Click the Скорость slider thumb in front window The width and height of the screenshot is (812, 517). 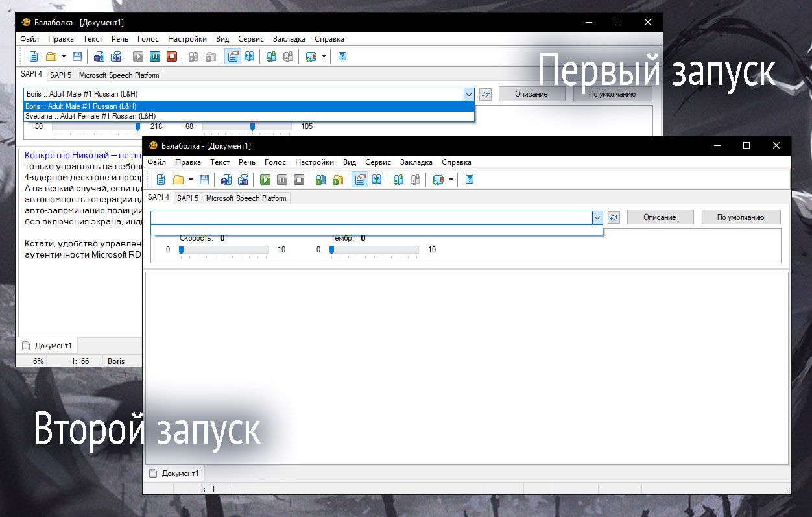coord(182,250)
